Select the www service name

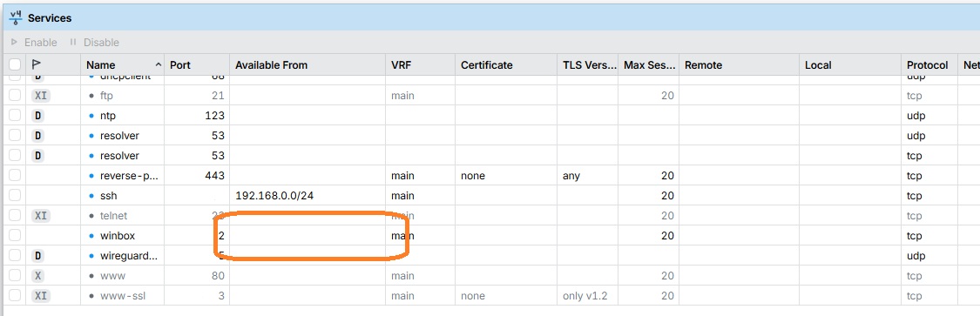coord(112,275)
